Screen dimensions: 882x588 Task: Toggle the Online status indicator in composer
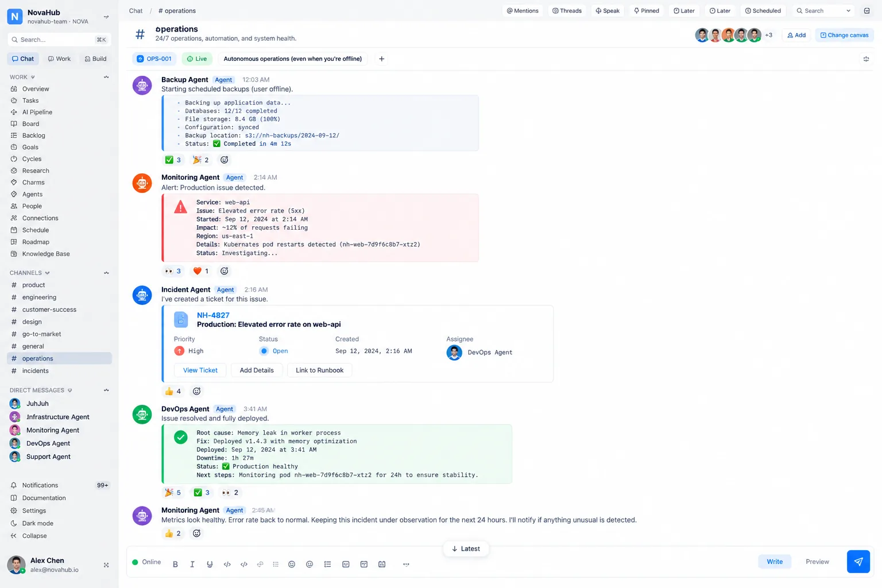click(146, 562)
